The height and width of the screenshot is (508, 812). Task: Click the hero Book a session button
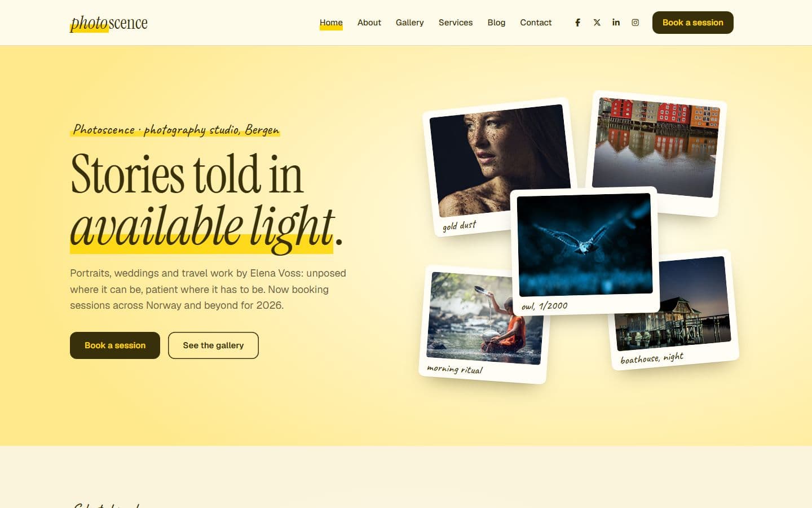click(115, 345)
